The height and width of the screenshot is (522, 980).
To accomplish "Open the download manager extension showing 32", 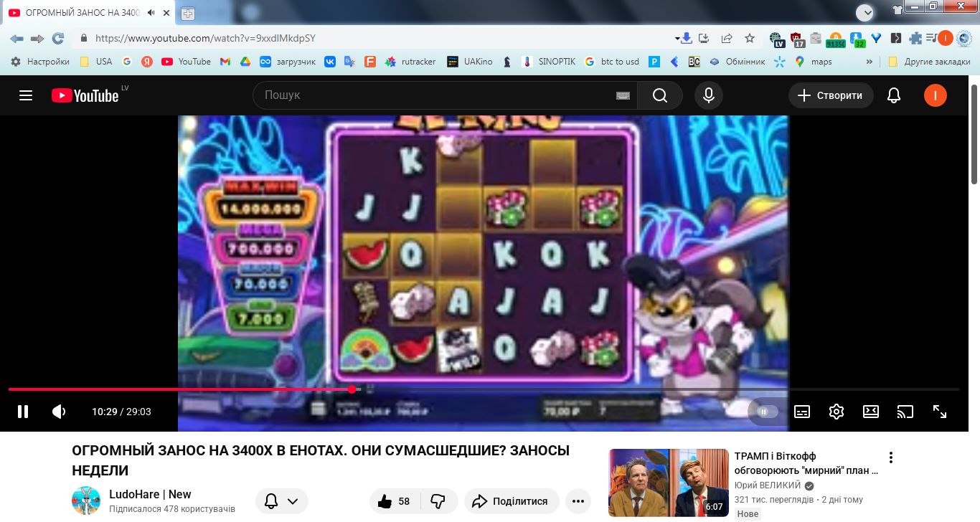I will click(x=857, y=39).
